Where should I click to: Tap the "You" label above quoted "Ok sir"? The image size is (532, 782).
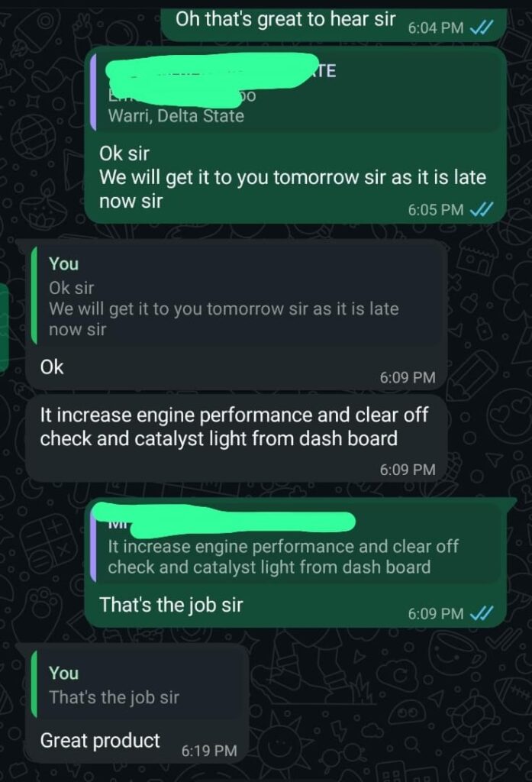point(63,263)
